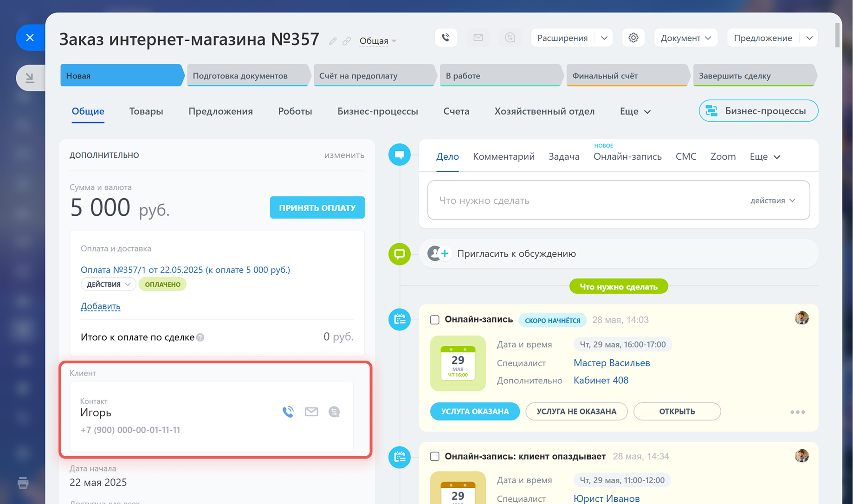The image size is (853, 504).
Task: Open three dots menu on Онлайн-запись card
Action: (797, 412)
